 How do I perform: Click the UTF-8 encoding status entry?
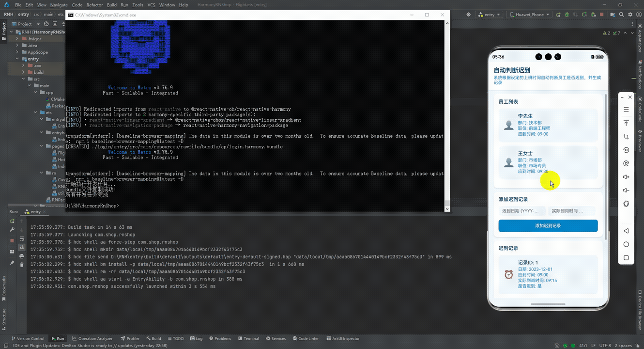click(x=605, y=346)
